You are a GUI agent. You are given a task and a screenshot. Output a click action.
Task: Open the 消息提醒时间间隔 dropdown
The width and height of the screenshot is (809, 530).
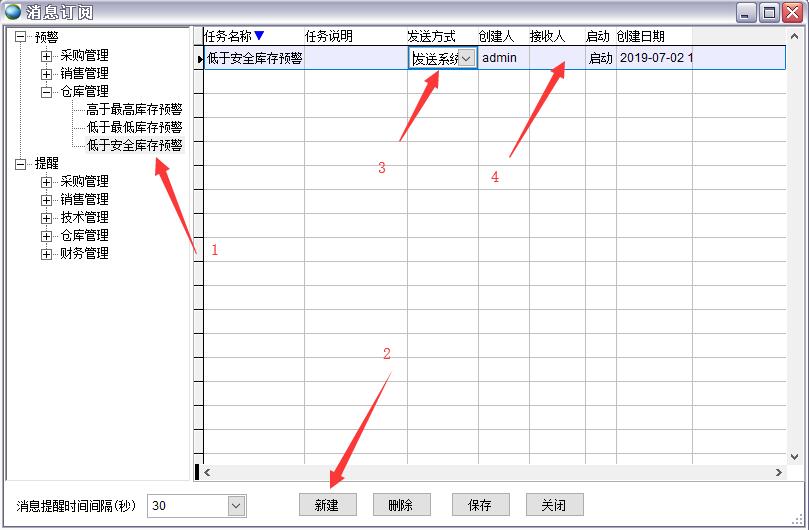click(236, 506)
